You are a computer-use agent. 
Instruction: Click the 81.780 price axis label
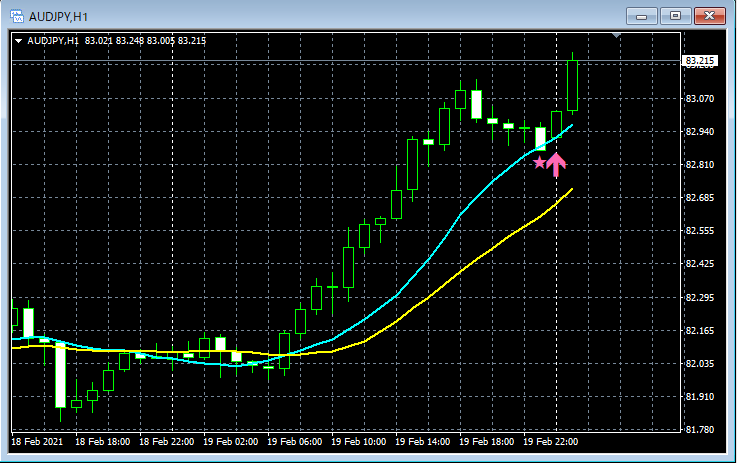tap(699, 430)
